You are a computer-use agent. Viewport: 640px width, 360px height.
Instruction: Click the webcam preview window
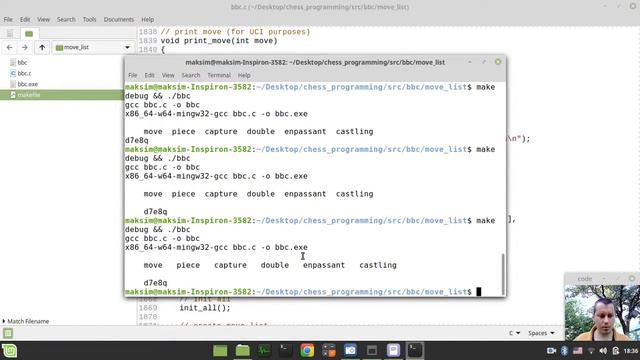coord(602,313)
